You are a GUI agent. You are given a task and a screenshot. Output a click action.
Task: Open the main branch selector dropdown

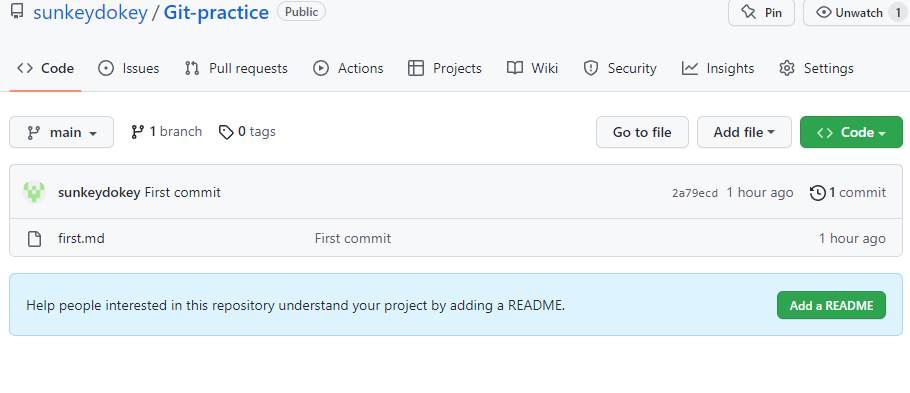[x=62, y=132]
